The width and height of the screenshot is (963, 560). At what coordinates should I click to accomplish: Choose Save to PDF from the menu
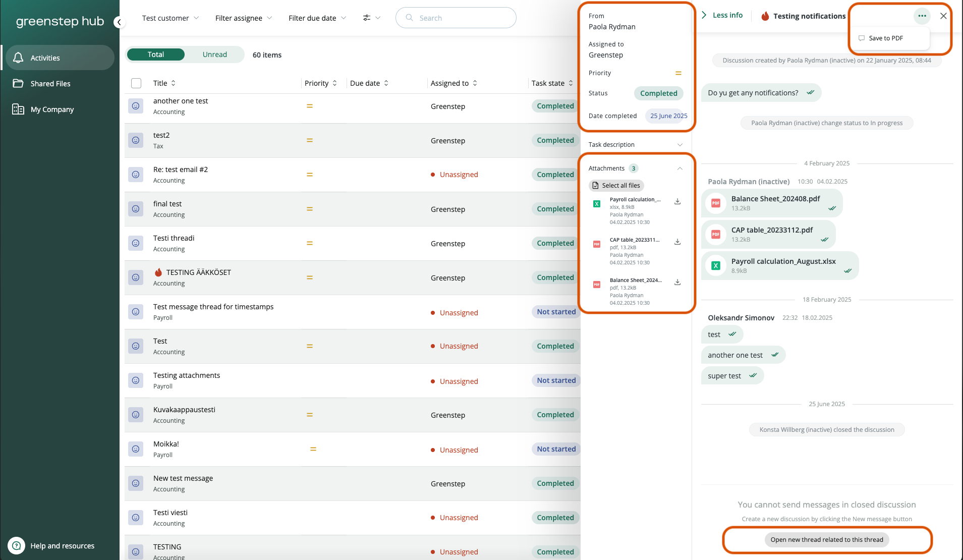click(890, 38)
